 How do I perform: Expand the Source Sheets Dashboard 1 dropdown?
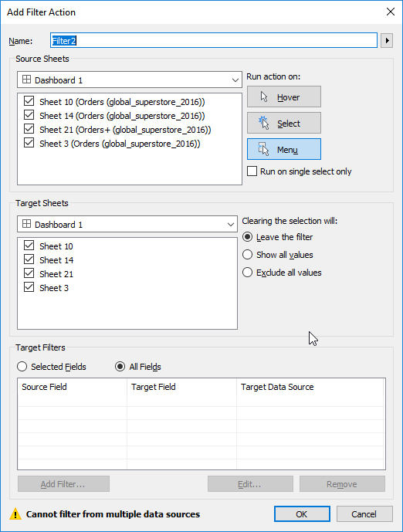(130, 80)
